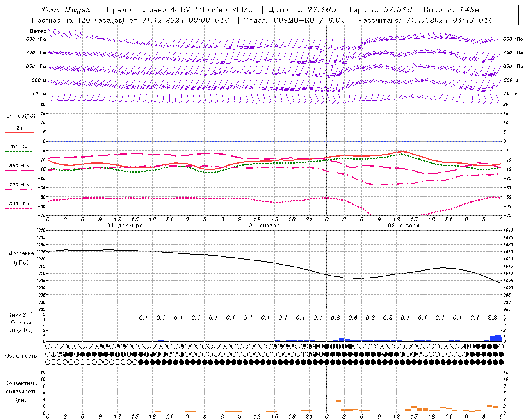This screenshot has width=525, height=420.
Task: Click the Высота: 143м value
Action: [451, 10]
